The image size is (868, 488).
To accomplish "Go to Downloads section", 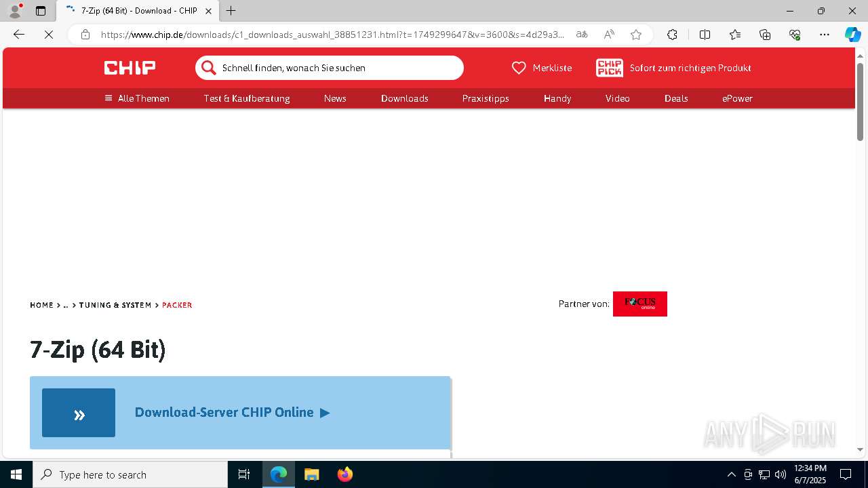I will (405, 98).
